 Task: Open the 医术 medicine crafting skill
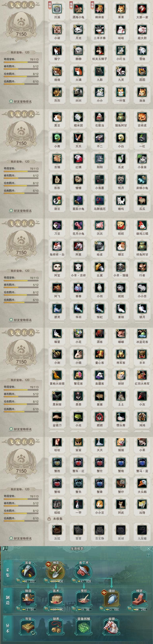56,600
